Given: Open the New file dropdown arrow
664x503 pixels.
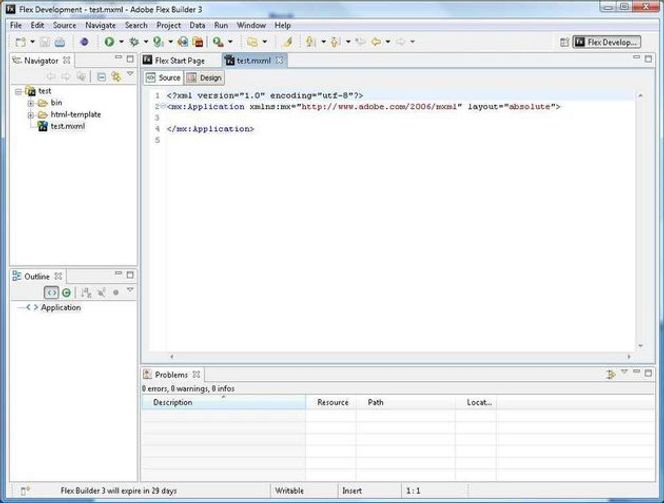Looking at the screenshot, I should [32, 42].
